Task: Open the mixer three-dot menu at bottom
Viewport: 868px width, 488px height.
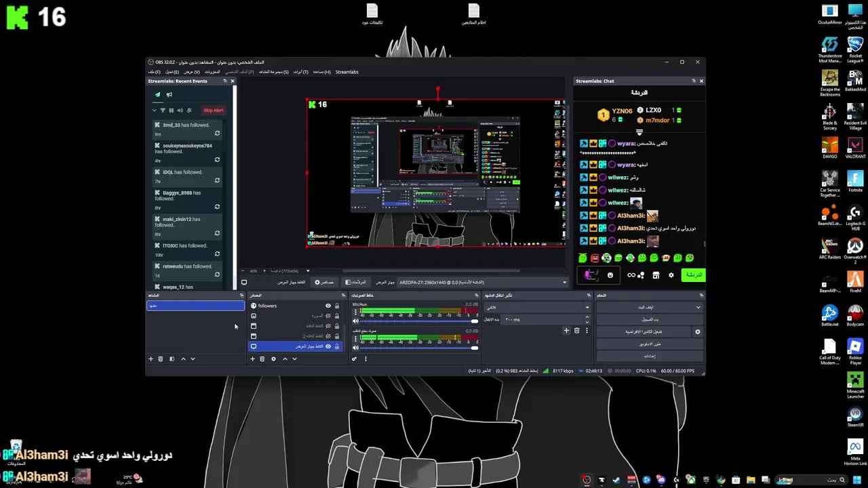Action: 366,359
